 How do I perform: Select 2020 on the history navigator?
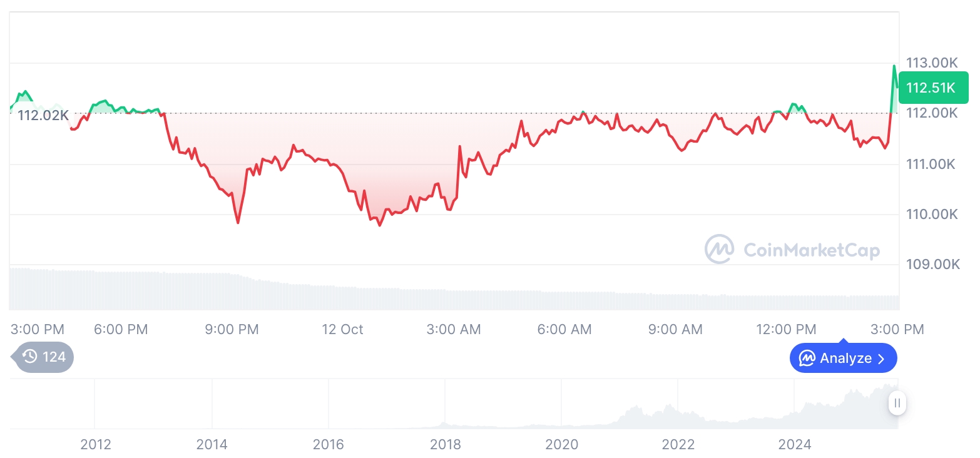pos(561,444)
